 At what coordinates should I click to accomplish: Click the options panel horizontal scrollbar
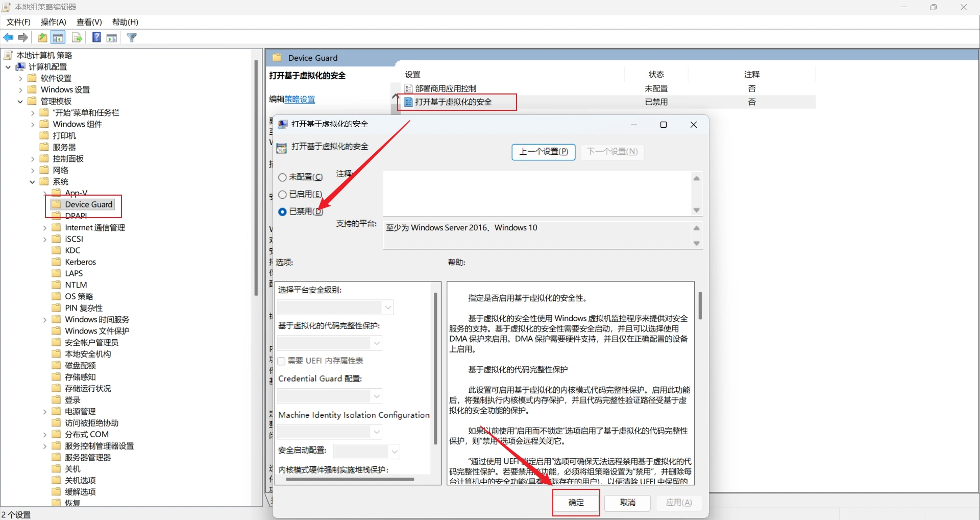350,480
